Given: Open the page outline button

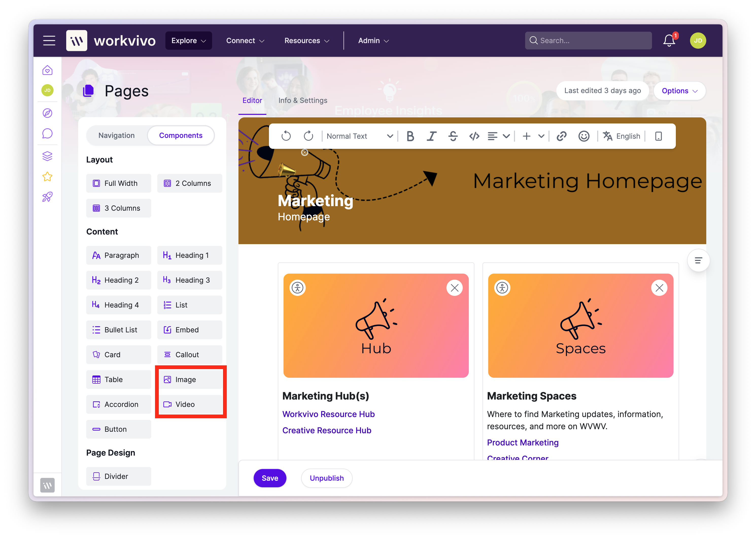Looking at the screenshot, I should (x=698, y=261).
